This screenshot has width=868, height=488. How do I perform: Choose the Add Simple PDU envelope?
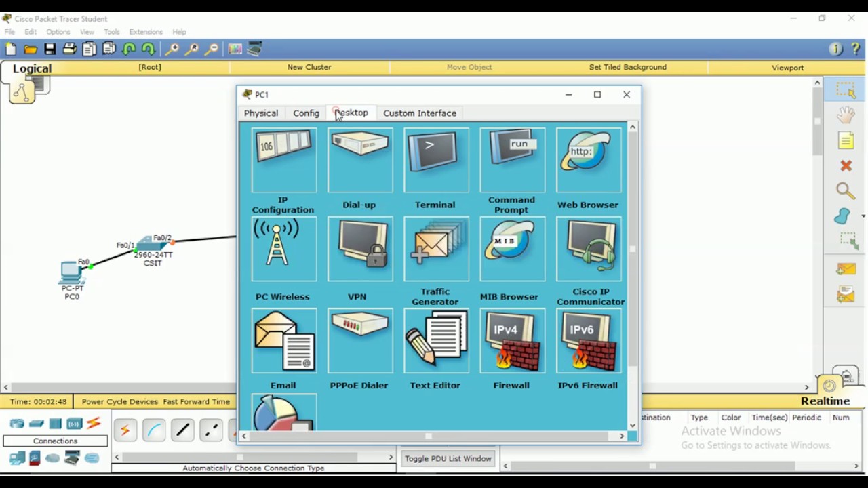846,269
